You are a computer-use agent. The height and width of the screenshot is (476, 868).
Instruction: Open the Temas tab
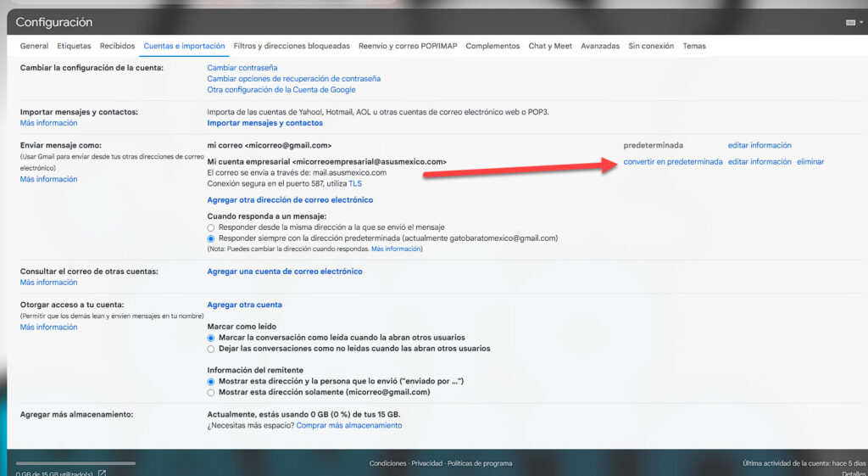click(x=693, y=46)
